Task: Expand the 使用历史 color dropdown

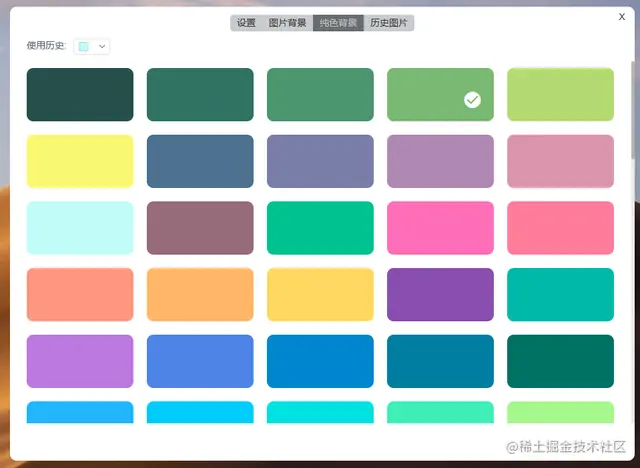Action: 91,46
